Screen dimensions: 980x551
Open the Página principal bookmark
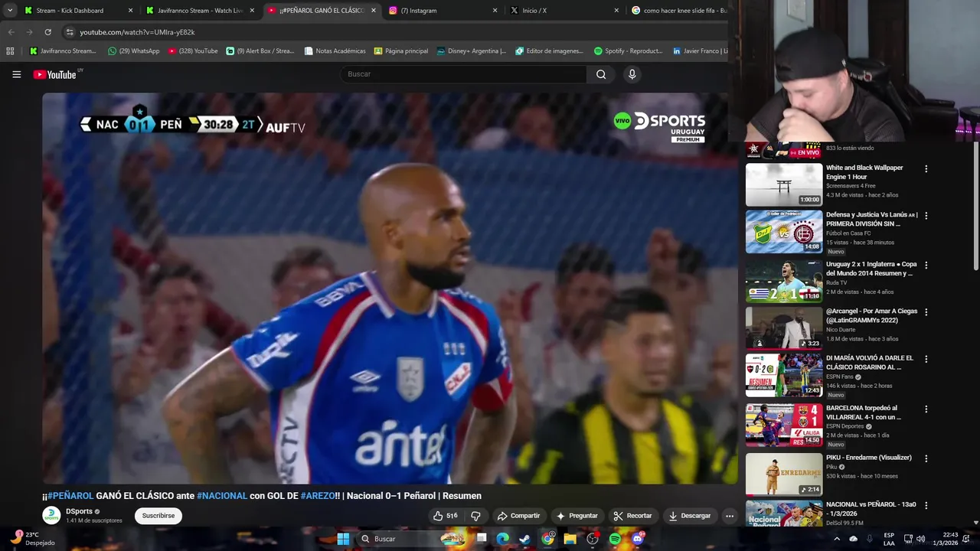401,51
